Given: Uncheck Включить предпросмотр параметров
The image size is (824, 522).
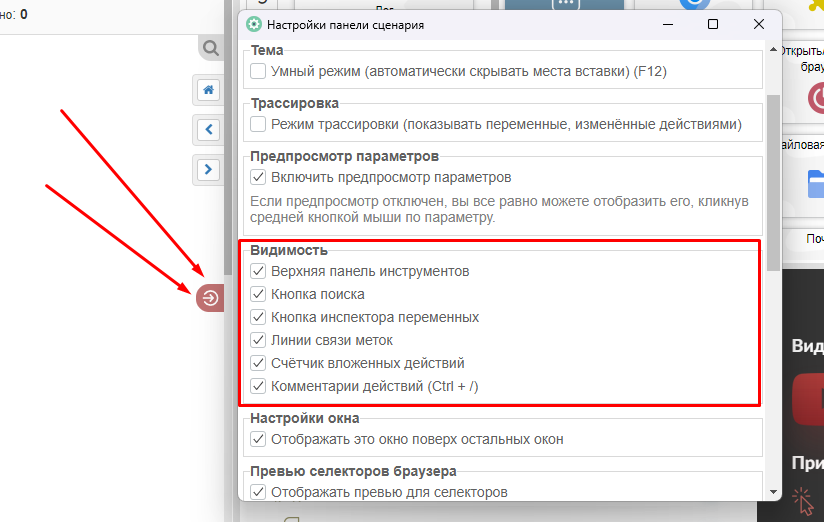Looking at the screenshot, I should click(x=258, y=177).
